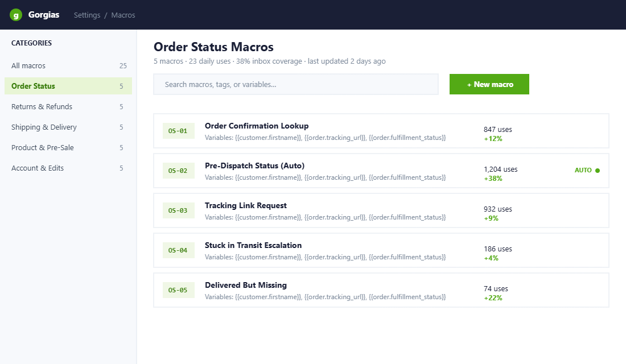Click the AUTO indicator on Pre-Dispatch Status

[587, 171]
